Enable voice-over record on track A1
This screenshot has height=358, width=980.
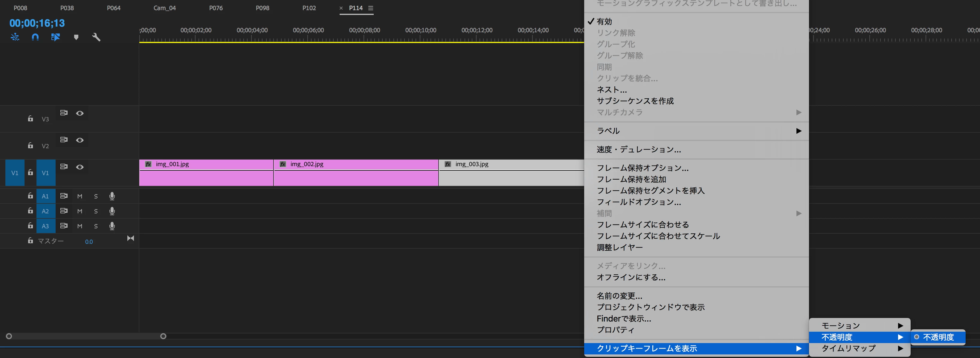[112, 196]
